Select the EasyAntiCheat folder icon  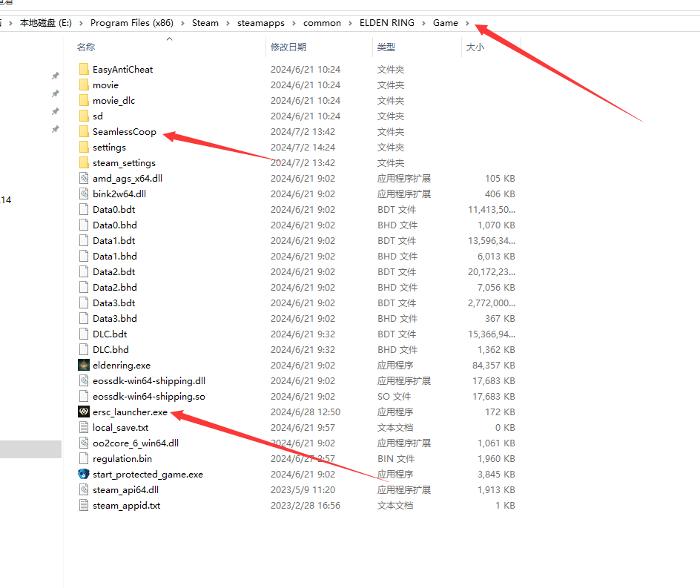[x=84, y=69]
